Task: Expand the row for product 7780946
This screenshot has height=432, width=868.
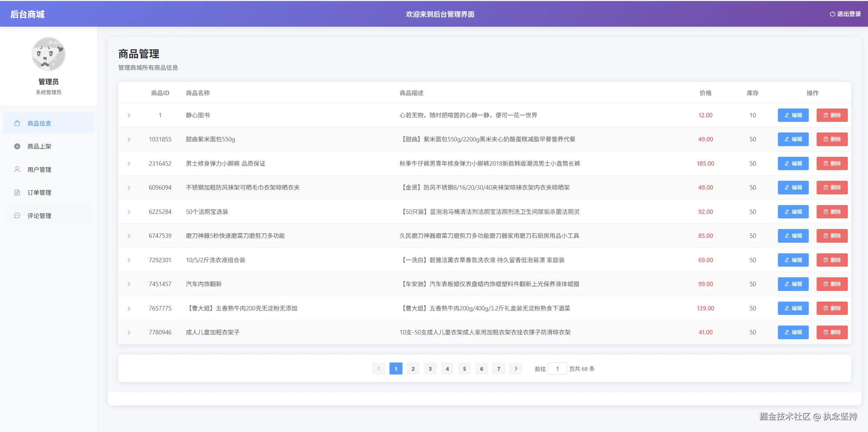Action: click(129, 332)
